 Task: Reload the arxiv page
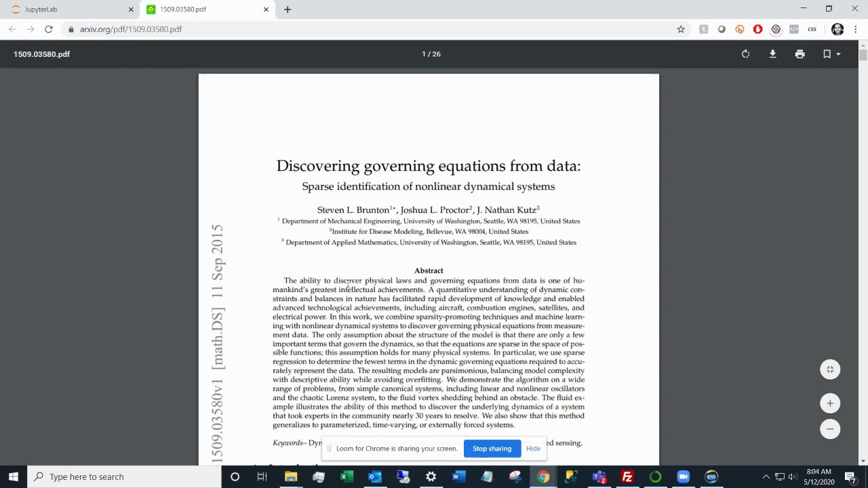click(x=49, y=29)
